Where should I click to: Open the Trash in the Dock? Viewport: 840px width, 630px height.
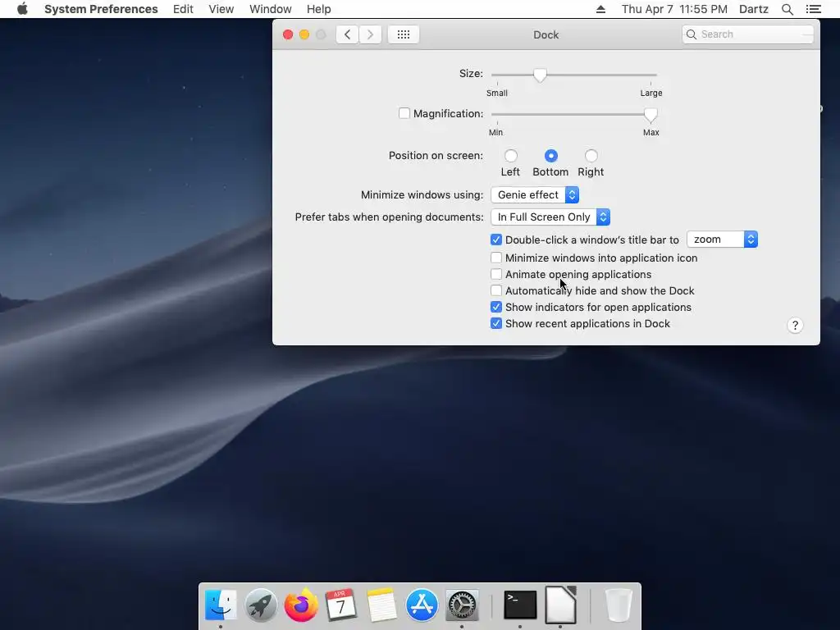tap(619, 605)
